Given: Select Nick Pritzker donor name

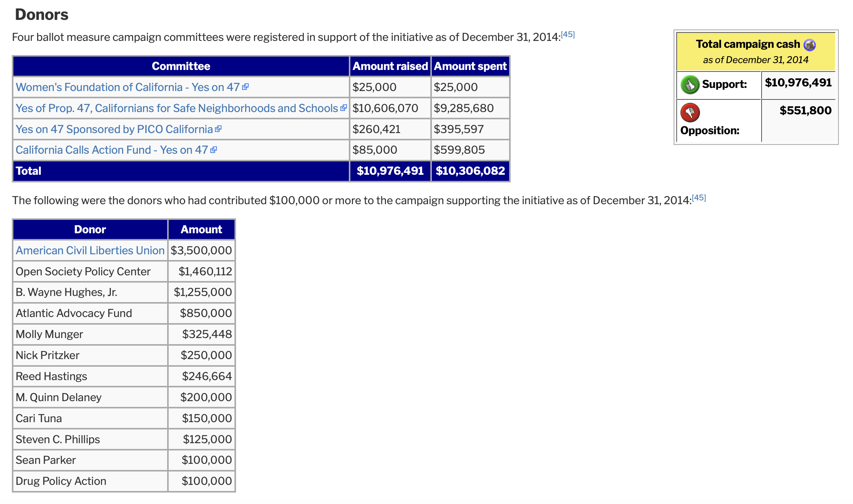Looking at the screenshot, I should click(47, 355).
